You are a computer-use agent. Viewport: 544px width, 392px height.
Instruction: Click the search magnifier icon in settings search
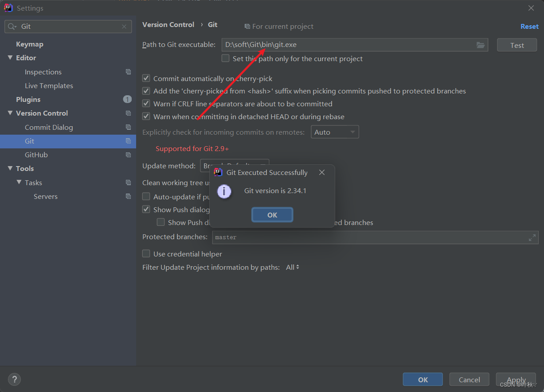tap(12, 27)
